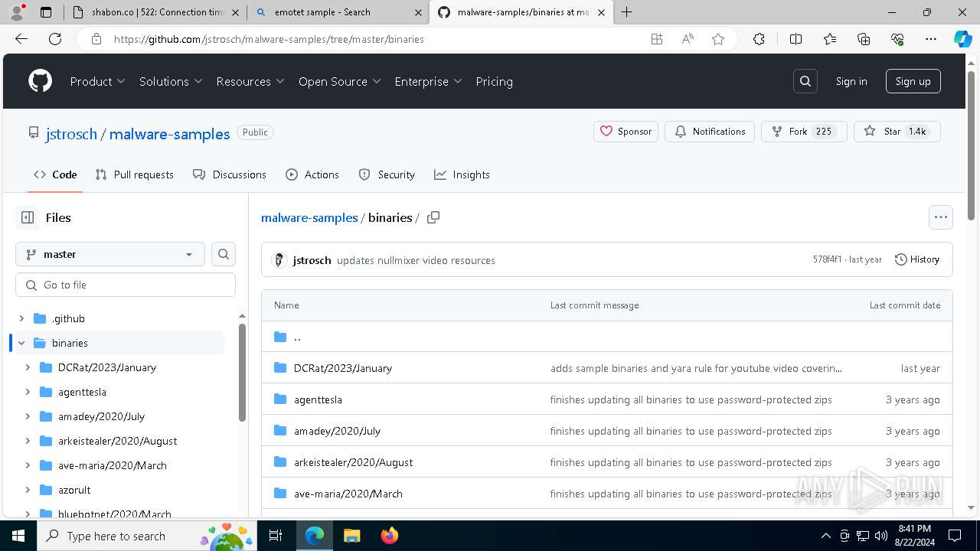980x551 pixels.
Task: Switch to Pull requests tab
Action: (x=135, y=174)
